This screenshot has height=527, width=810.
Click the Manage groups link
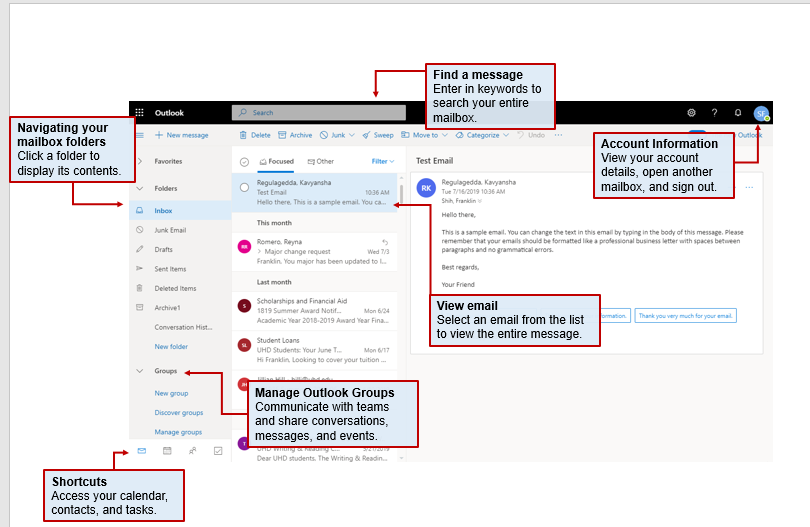(178, 432)
